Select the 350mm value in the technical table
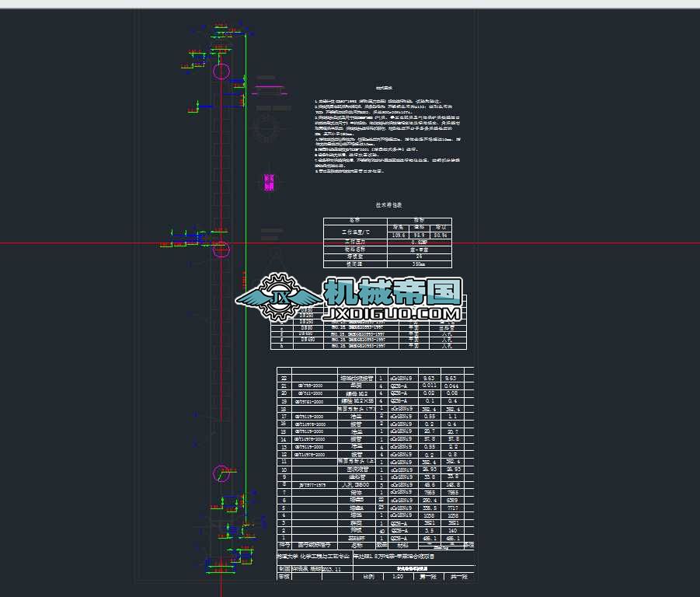This screenshot has width=700, height=597. click(x=419, y=264)
